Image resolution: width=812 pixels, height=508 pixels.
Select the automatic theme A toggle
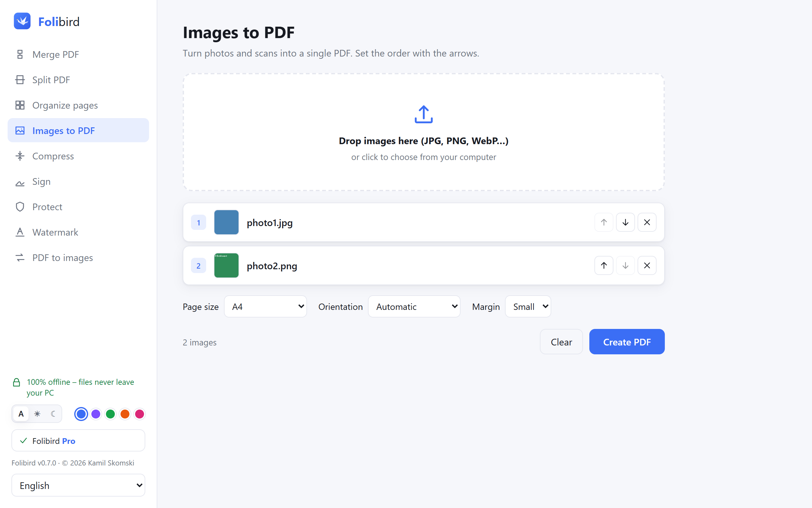pyautogui.click(x=21, y=414)
